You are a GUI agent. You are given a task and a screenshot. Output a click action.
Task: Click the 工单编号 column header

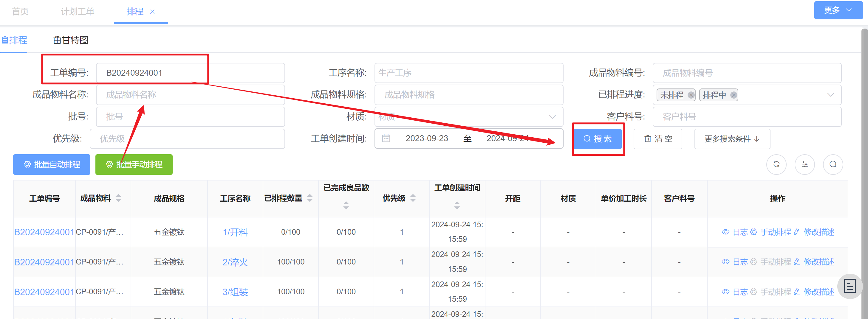[x=44, y=198]
